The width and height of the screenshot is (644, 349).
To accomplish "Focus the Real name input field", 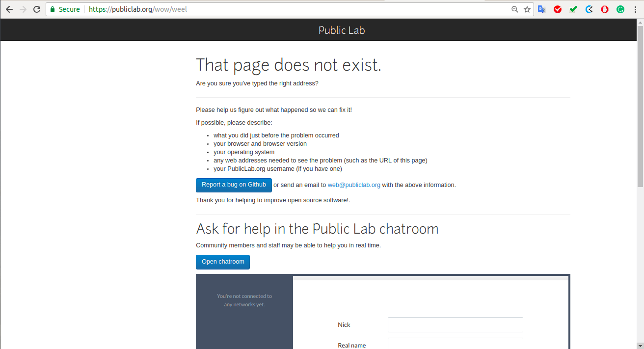I will [x=455, y=344].
